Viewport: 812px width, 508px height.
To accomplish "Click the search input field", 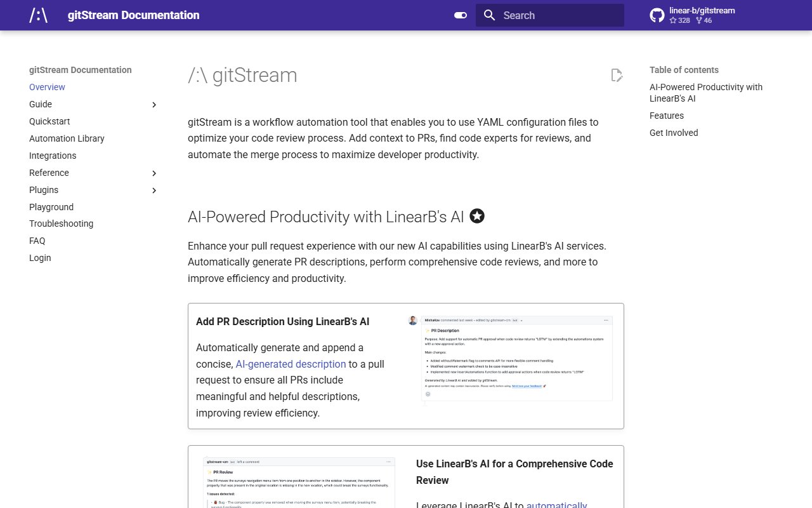I will click(x=558, y=15).
